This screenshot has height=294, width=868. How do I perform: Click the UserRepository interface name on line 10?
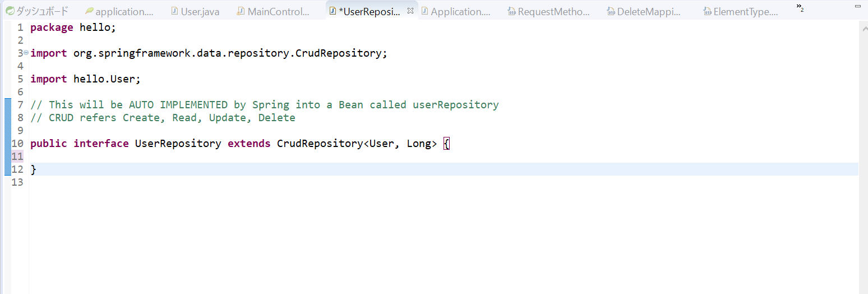tap(178, 144)
